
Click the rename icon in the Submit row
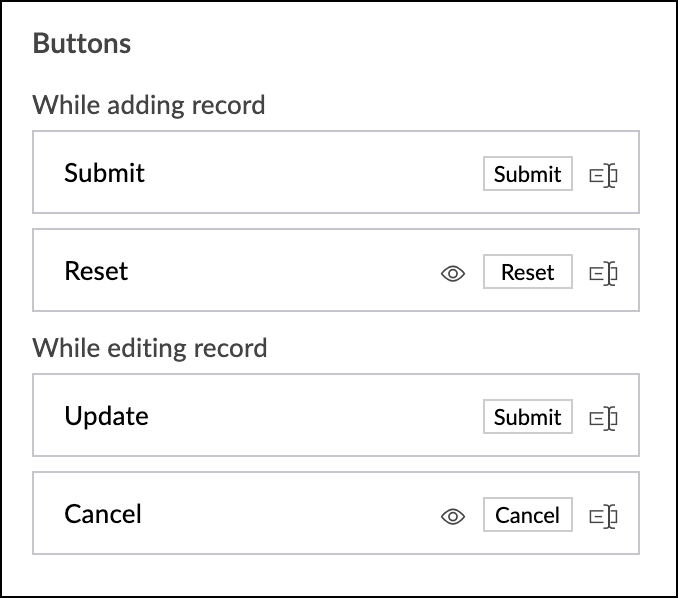pyautogui.click(x=603, y=175)
